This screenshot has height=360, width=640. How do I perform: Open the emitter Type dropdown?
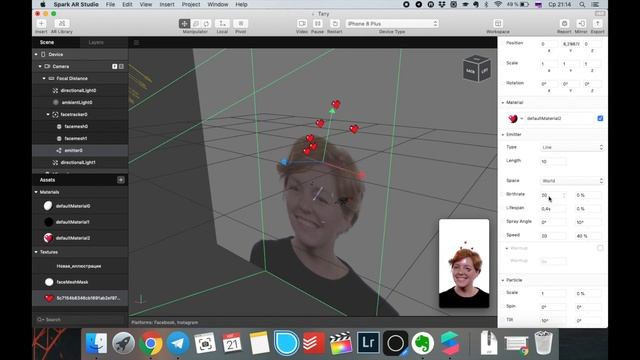[x=572, y=147]
